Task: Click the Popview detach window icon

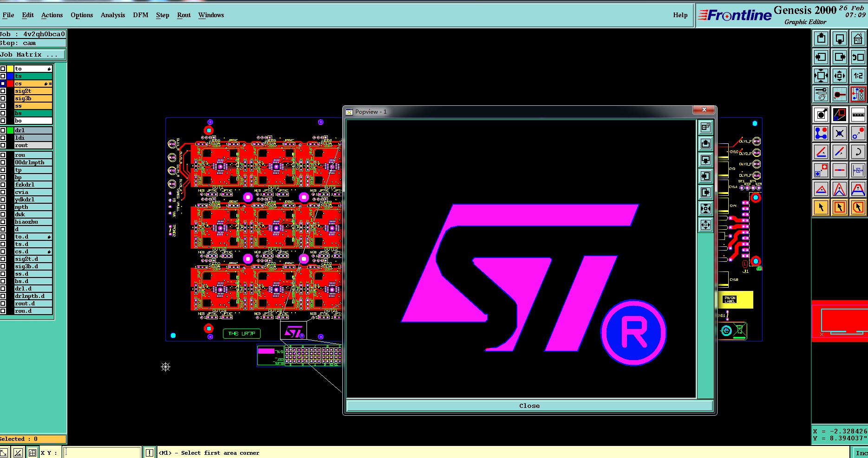Action: (x=705, y=128)
